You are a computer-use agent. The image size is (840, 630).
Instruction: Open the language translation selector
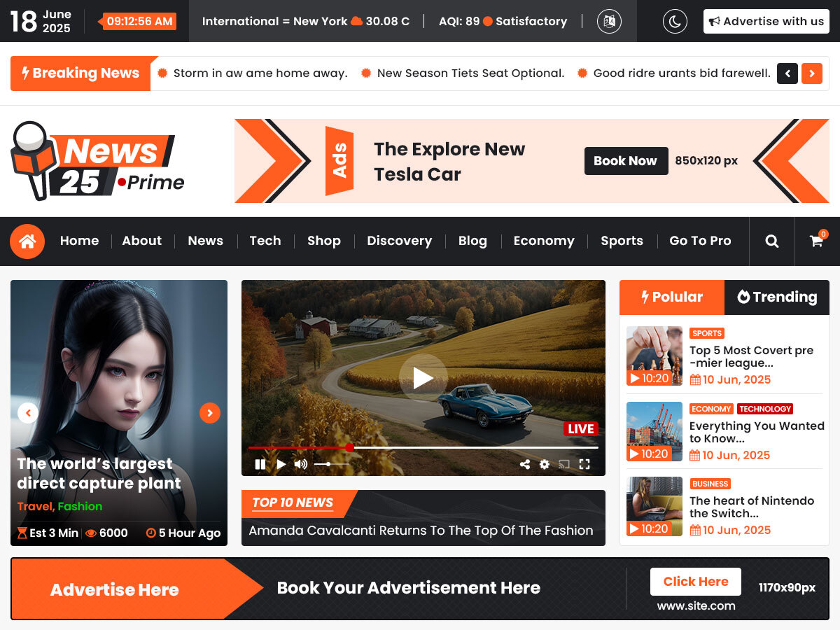pos(608,21)
